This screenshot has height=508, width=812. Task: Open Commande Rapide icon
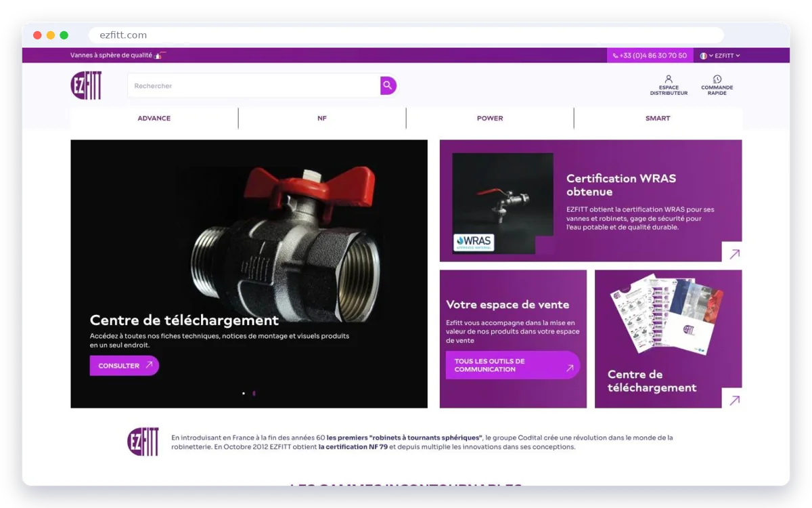point(717,85)
